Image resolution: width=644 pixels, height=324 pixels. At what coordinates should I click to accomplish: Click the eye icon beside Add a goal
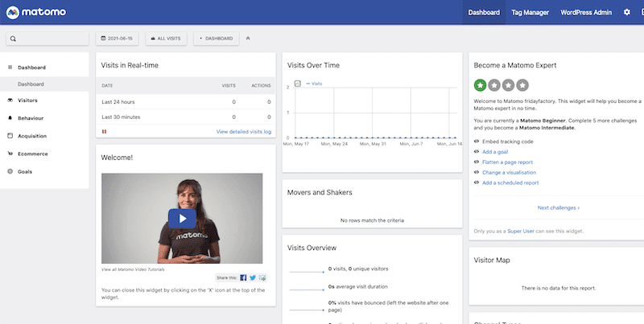tap(477, 151)
